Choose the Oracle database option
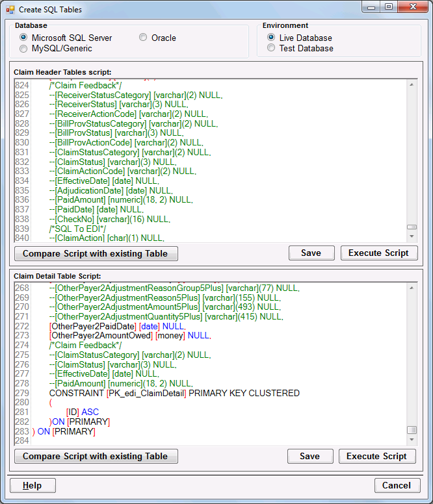433x504 pixels. (143, 38)
